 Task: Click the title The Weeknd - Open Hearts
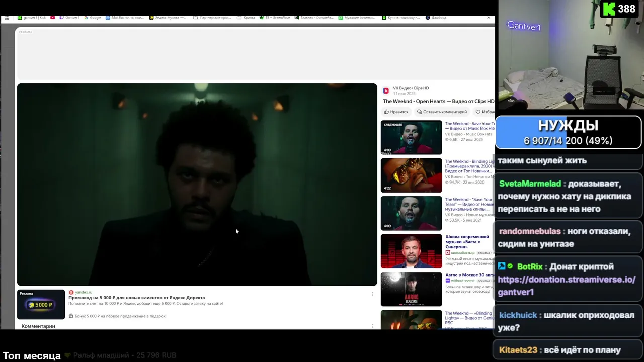(x=439, y=101)
